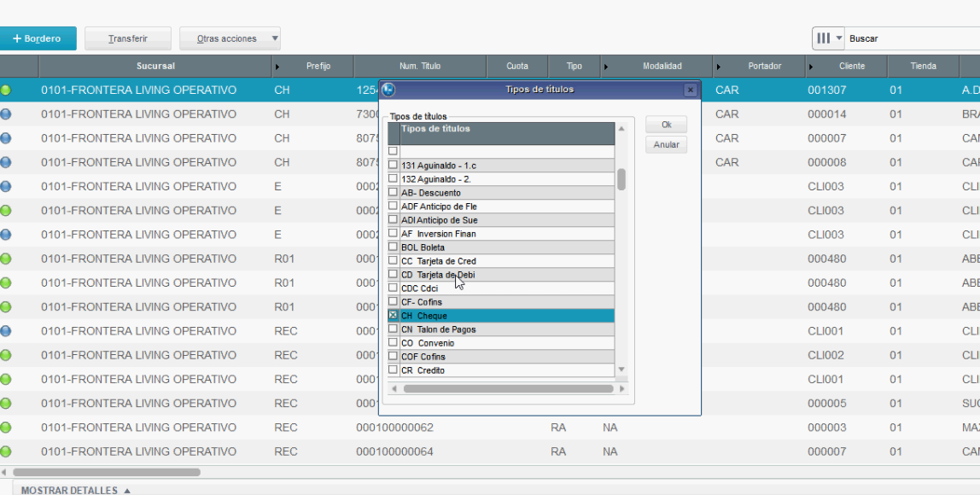Check the CDC Cdci checkbox
The image size is (980, 495).
[x=394, y=288]
